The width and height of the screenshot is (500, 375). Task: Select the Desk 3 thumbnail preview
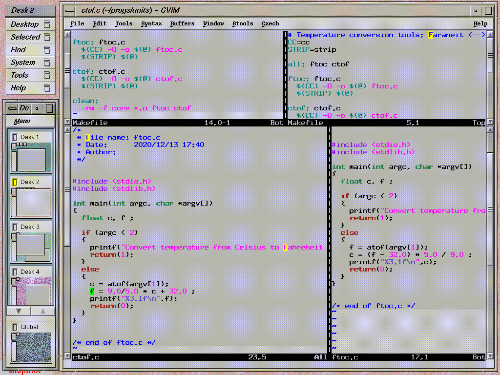(31, 246)
